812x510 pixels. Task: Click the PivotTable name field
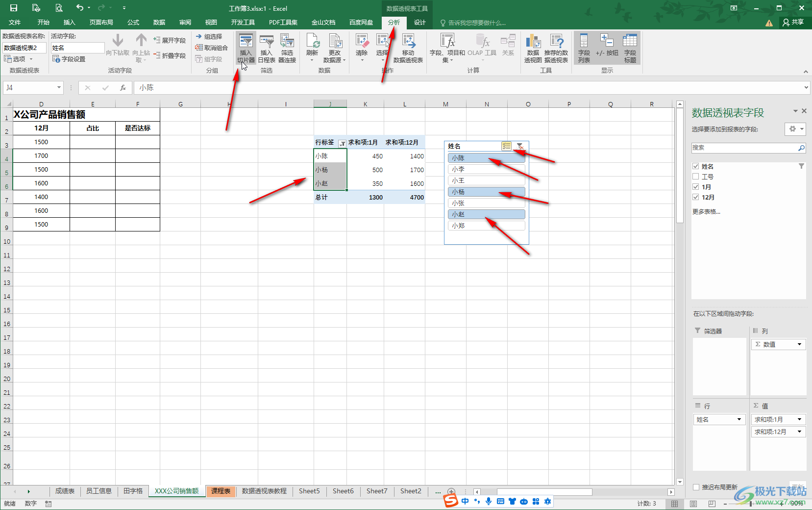pos(25,48)
